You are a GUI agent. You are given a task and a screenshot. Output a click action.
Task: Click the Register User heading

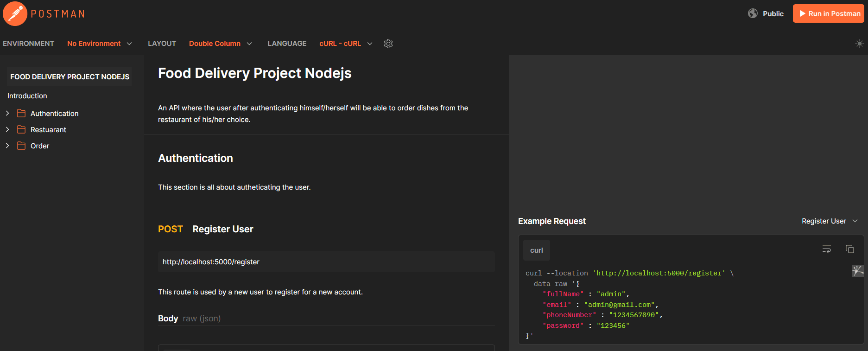[223, 229]
